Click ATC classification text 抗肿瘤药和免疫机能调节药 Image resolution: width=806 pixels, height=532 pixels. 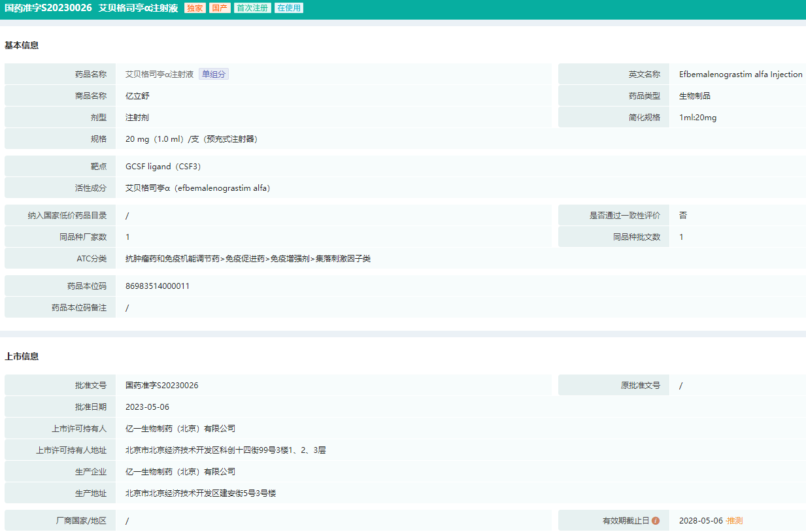click(173, 259)
